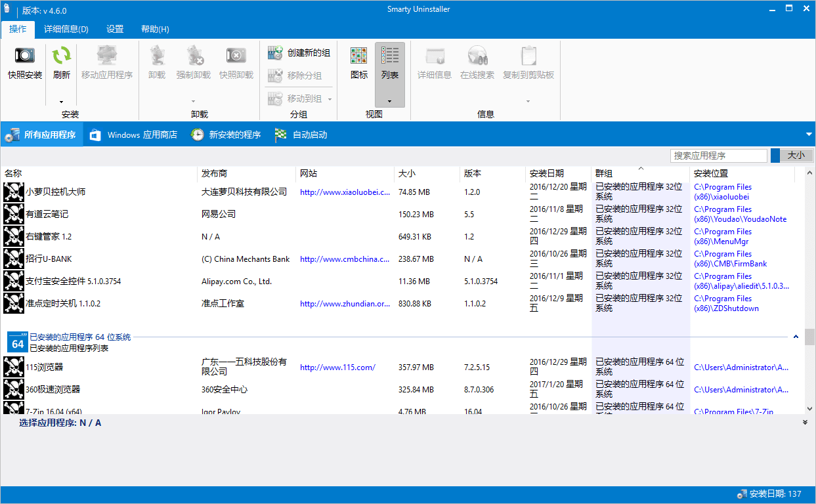The height and width of the screenshot is (504, 816).
Task: Open the dropdown below the 列表 button
Action: tap(390, 100)
